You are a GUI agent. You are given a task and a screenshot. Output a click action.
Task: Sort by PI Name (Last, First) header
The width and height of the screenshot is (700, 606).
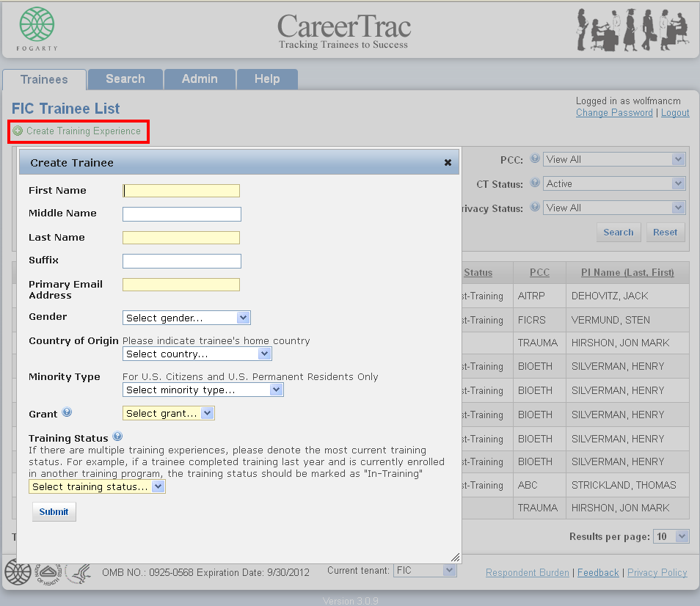point(627,273)
